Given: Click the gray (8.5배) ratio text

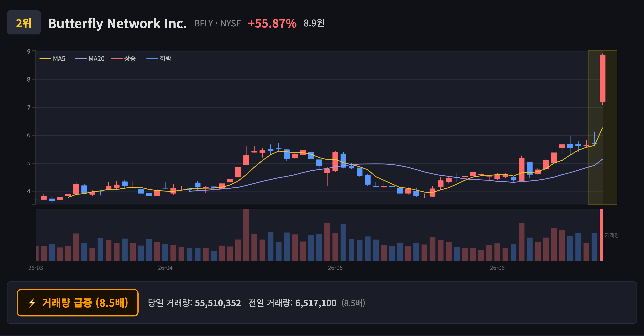Looking at the screenshot, I should pos(353,303).
